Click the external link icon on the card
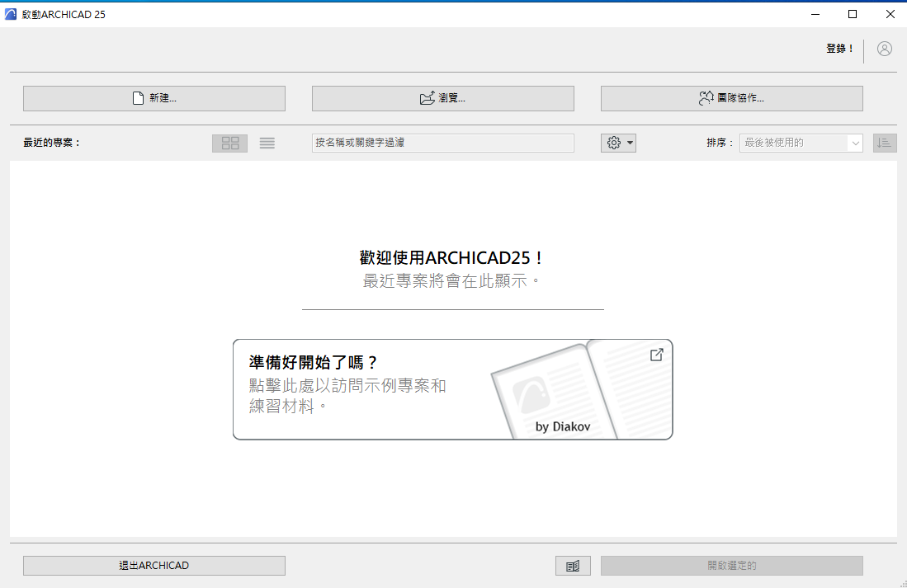 click(657, 355)
